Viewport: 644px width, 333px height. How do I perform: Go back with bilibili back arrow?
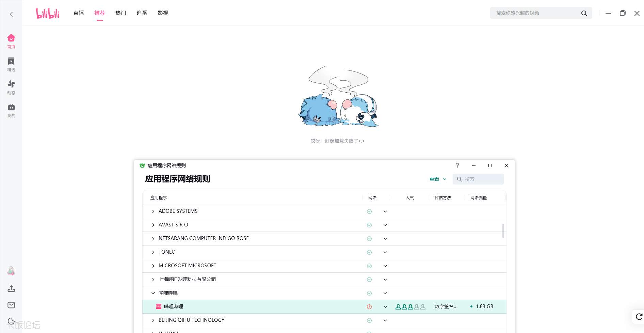(11, 14)
